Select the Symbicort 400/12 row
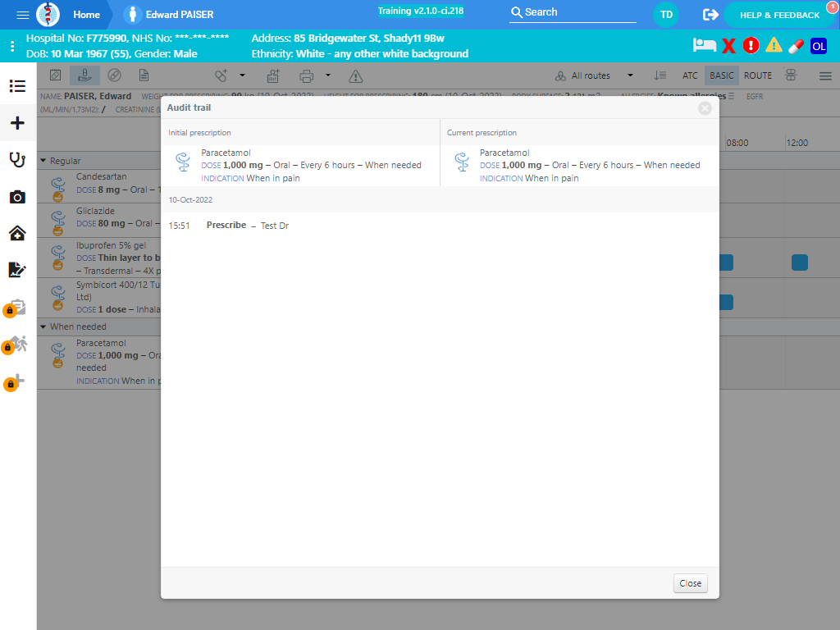This screenshot has width=840, height=630. 99,297
